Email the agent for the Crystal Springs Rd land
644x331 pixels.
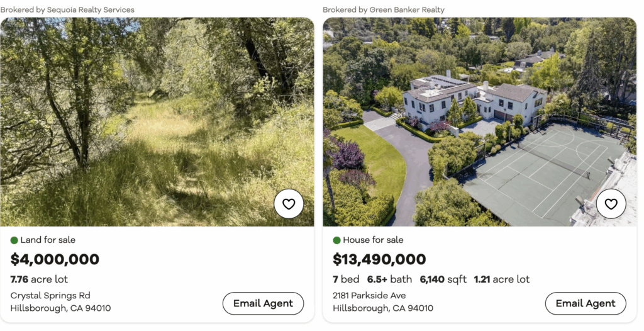263,303
